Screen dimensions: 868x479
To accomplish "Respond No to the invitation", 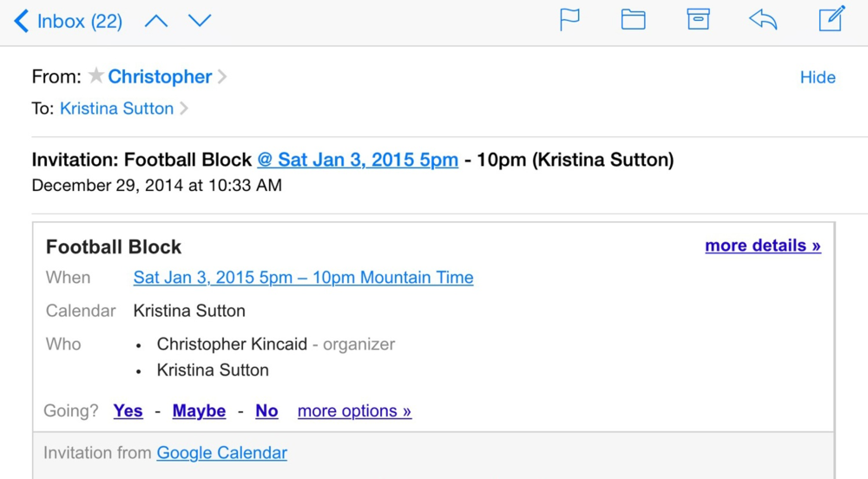I will pos(266,411).
